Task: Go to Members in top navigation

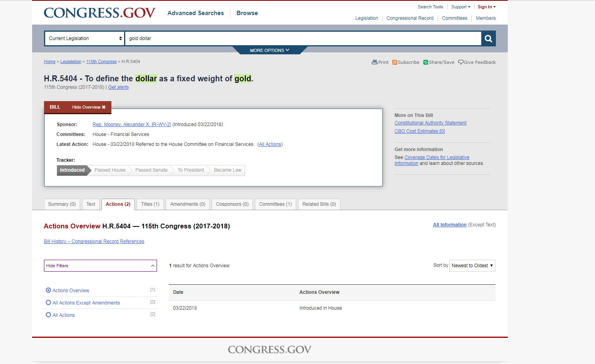Action: [486, 18]
